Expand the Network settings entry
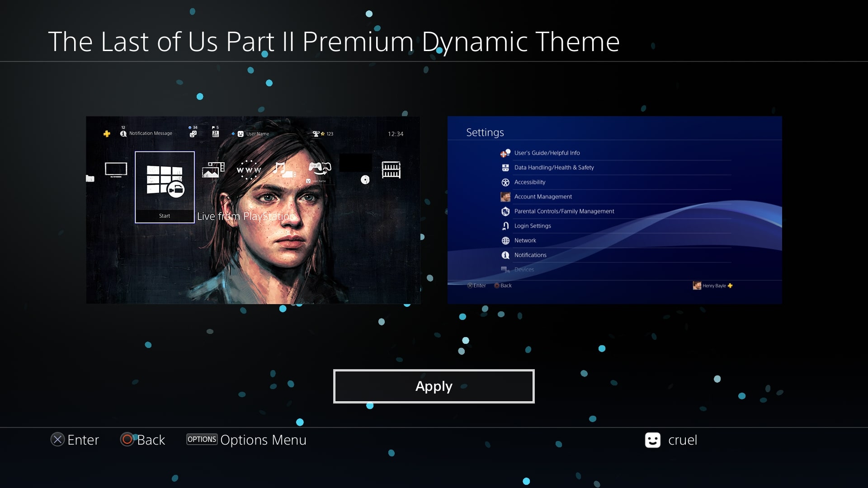The image size is (868, 488). [524, 240]
